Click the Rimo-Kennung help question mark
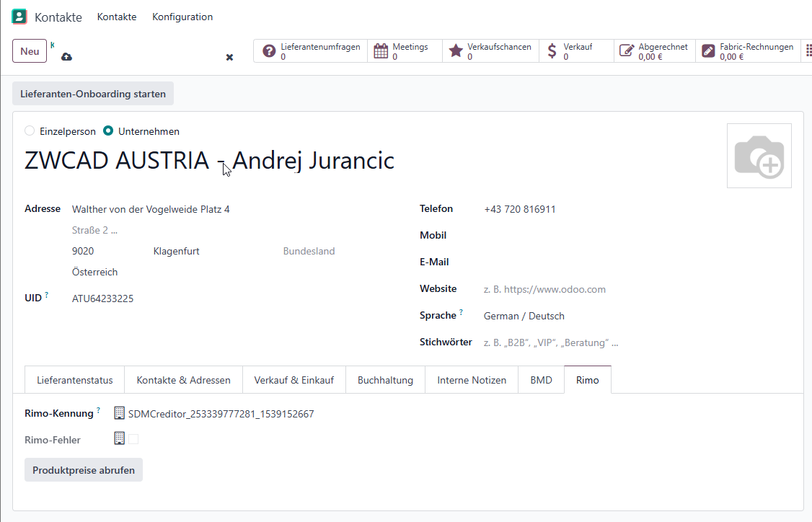The image size is (812, 522). pyautogui.click(x=98, y=410)
